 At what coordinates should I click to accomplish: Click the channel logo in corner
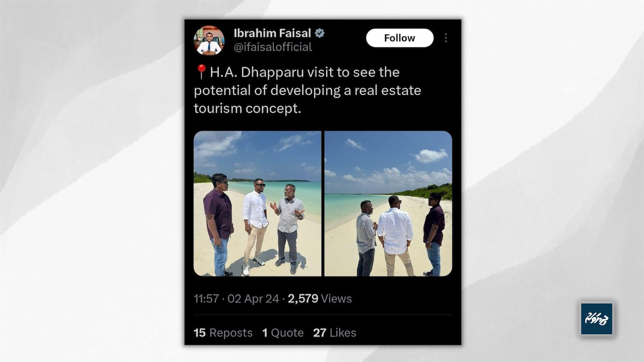point(597,319)
